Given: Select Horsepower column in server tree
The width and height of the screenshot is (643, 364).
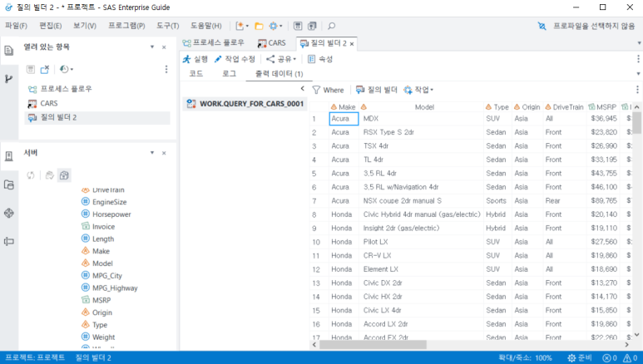Looking at the screenshot, I should coord(106,214).
